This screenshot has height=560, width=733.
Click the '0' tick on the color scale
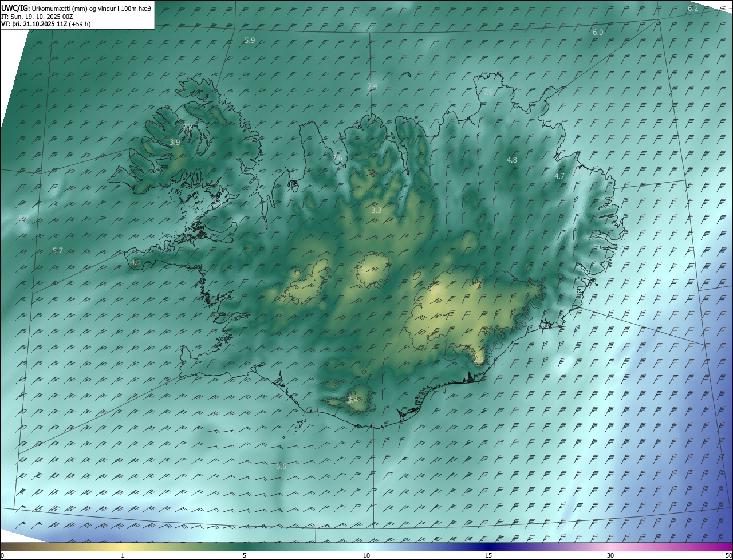(2, 555)
